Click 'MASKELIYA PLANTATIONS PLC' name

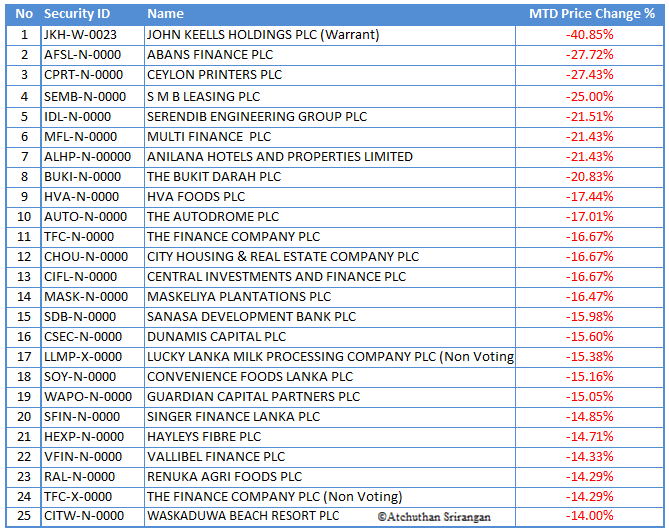[x=239, y=297]
